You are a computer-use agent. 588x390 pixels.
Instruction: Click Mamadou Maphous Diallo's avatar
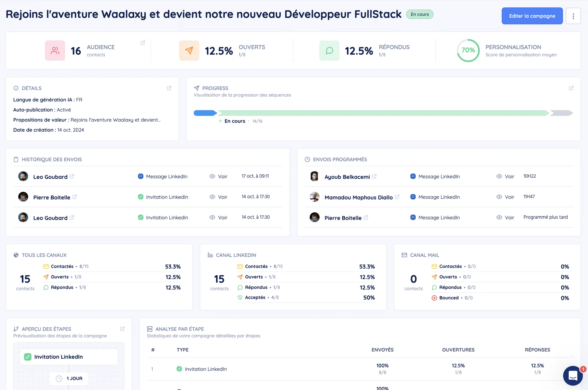pyautogui.click(x=315, y=197)
